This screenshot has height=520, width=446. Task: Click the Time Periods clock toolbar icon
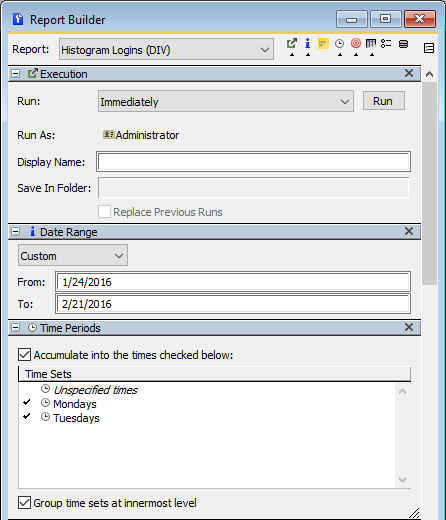click(x=339, y=44)
